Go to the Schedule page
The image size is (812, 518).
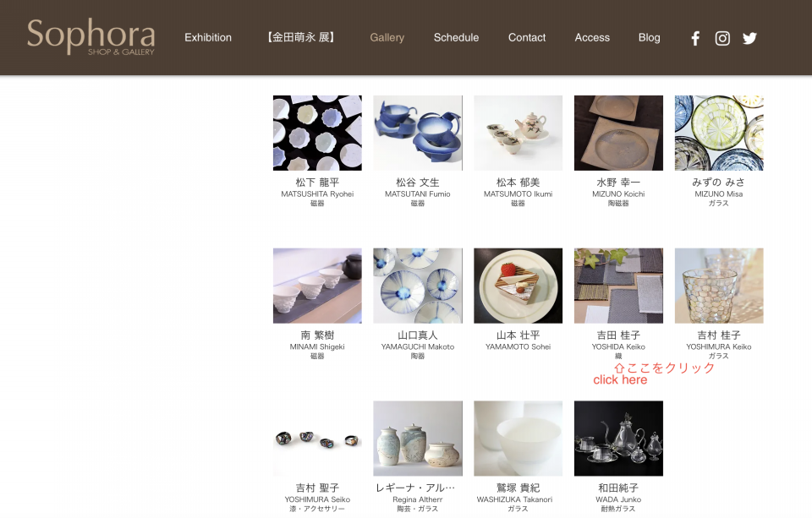[x=456, y=38]
